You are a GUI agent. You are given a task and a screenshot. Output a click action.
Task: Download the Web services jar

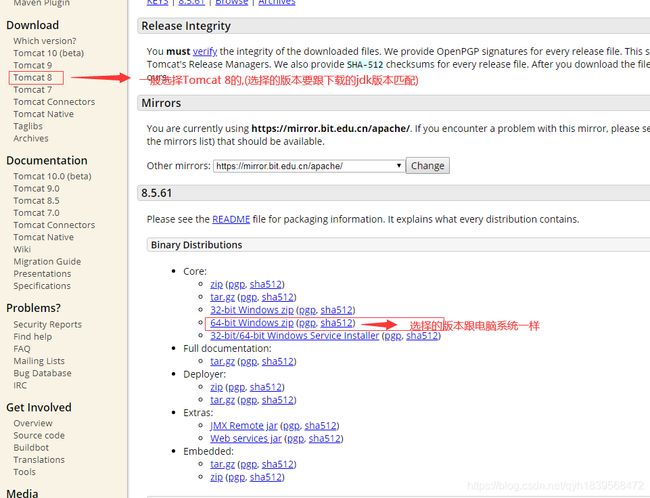(246, 439)
